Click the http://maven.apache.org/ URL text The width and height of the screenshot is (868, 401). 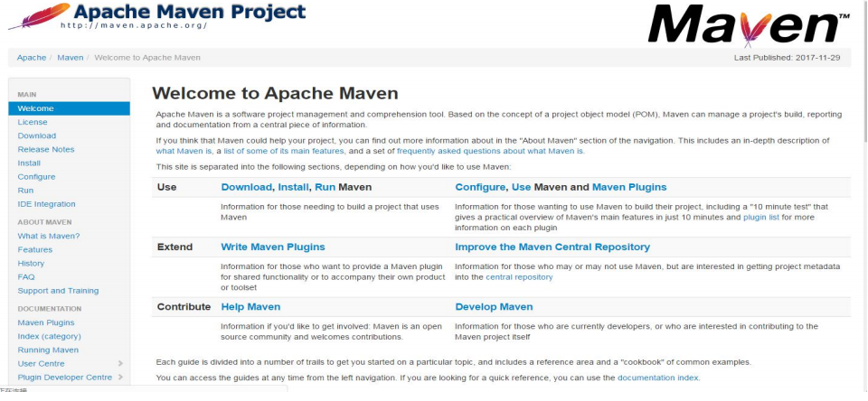click(134, 25)
